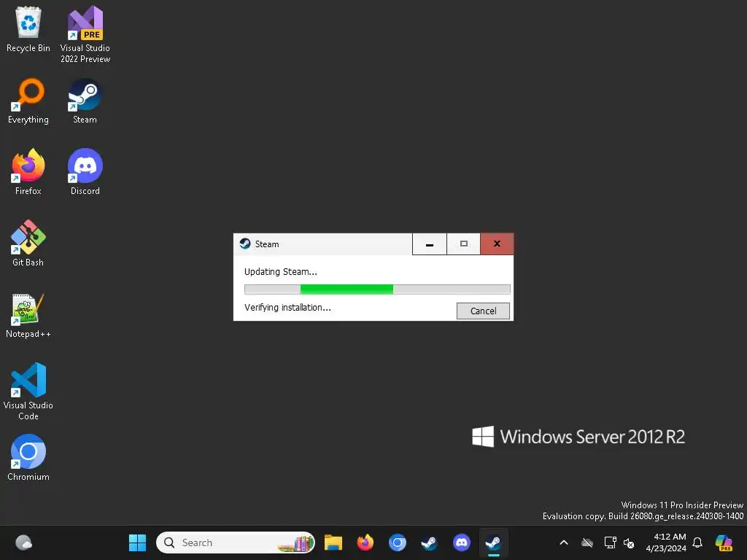Open the clock and date flyout

point(666,542)
